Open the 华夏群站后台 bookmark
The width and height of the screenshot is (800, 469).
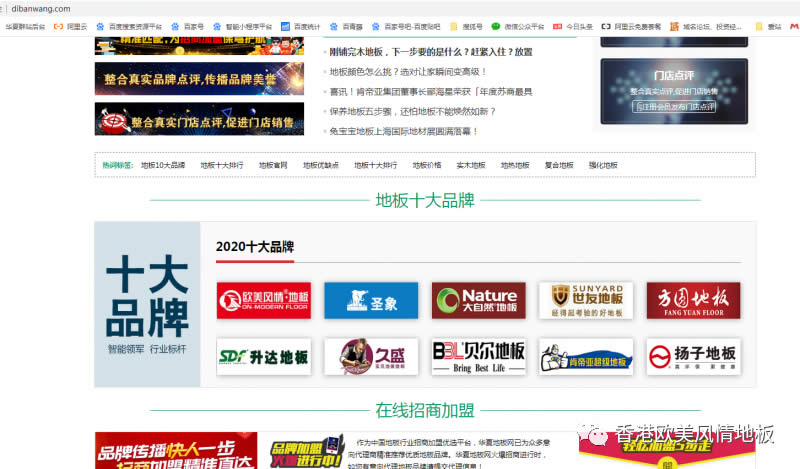click(24, 27)
